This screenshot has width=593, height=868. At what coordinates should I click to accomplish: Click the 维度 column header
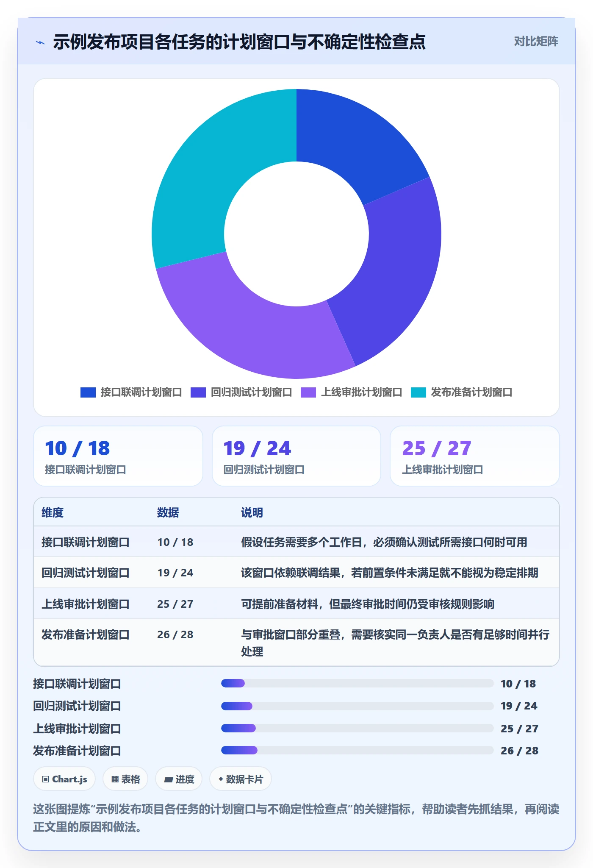point(53,512)
